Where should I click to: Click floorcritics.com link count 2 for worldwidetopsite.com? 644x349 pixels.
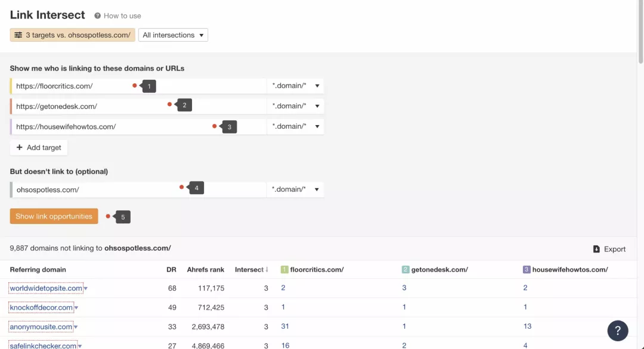283,288
